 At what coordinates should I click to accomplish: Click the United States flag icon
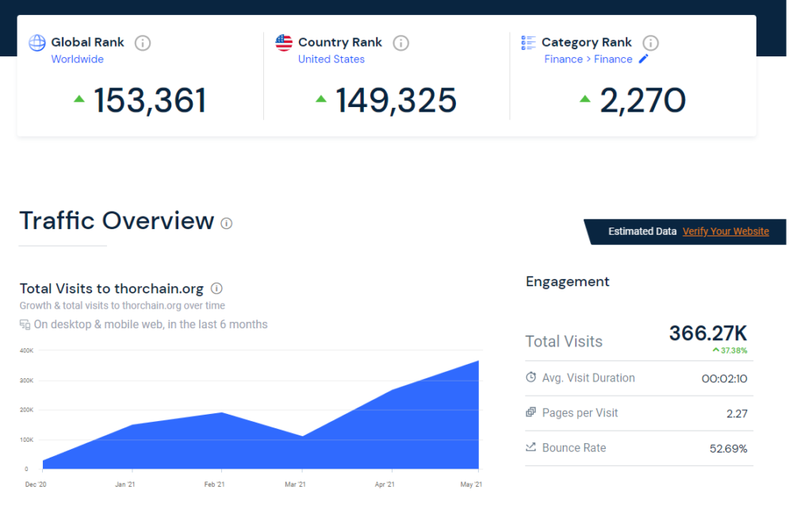pos(284,43)
